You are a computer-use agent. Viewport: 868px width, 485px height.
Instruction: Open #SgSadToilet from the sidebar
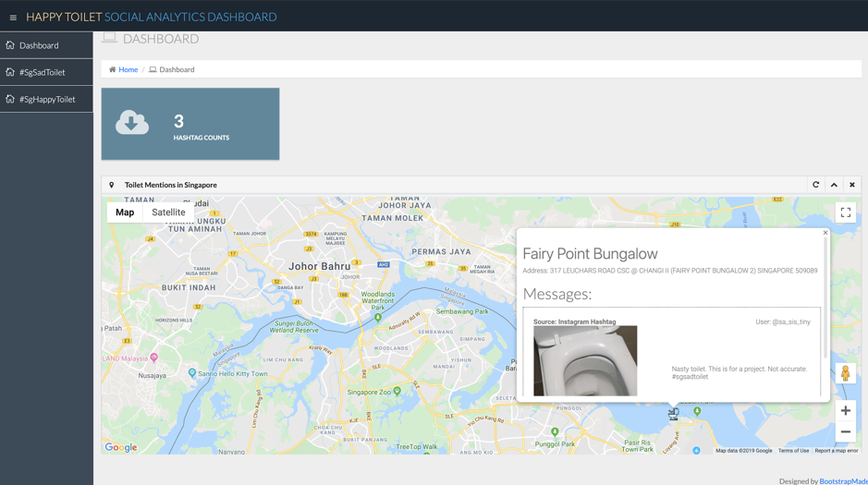43,72
